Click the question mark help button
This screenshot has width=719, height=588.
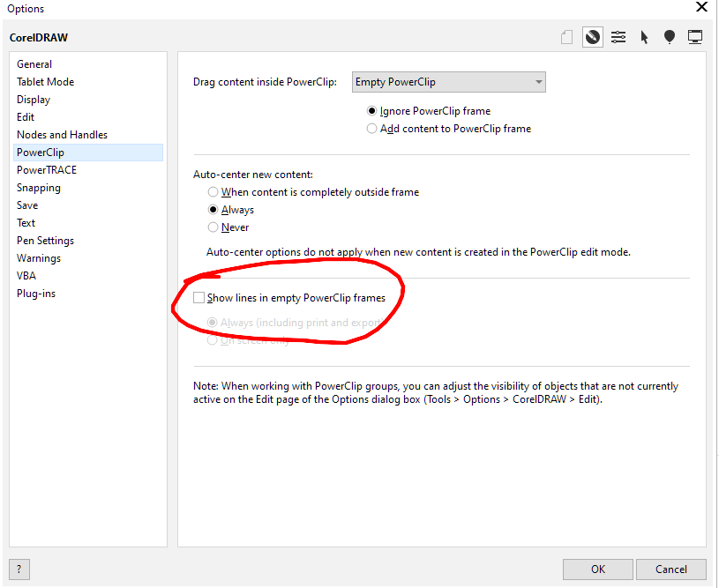tap(19, 569)
